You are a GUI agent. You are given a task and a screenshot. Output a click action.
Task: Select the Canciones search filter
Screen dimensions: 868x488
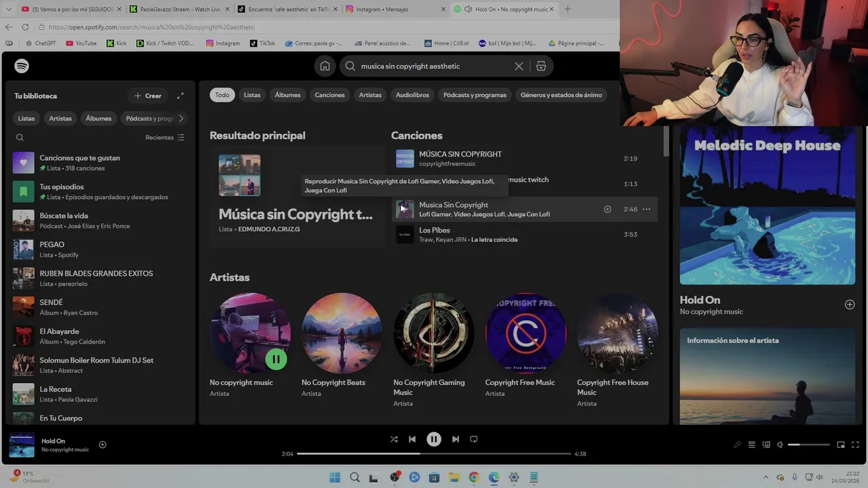coord(330,95)
